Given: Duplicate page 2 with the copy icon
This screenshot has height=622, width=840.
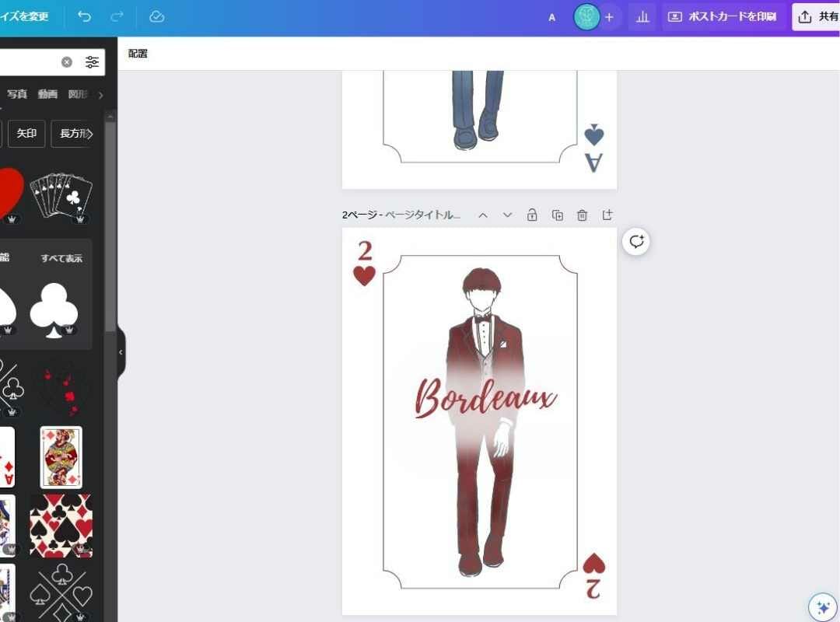Looking at the screenshot, I should point(557,215).
